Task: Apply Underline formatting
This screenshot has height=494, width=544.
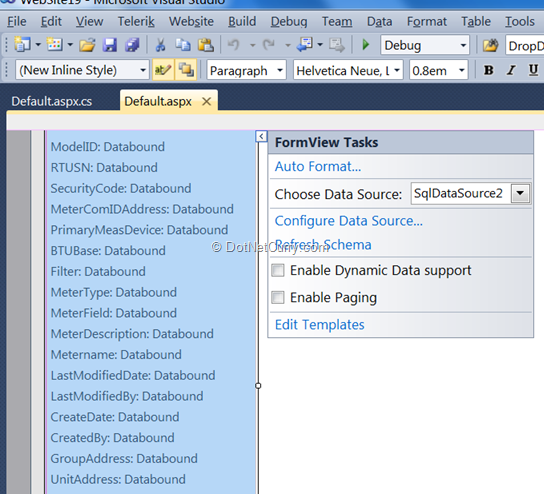Action: click(533, 70)
